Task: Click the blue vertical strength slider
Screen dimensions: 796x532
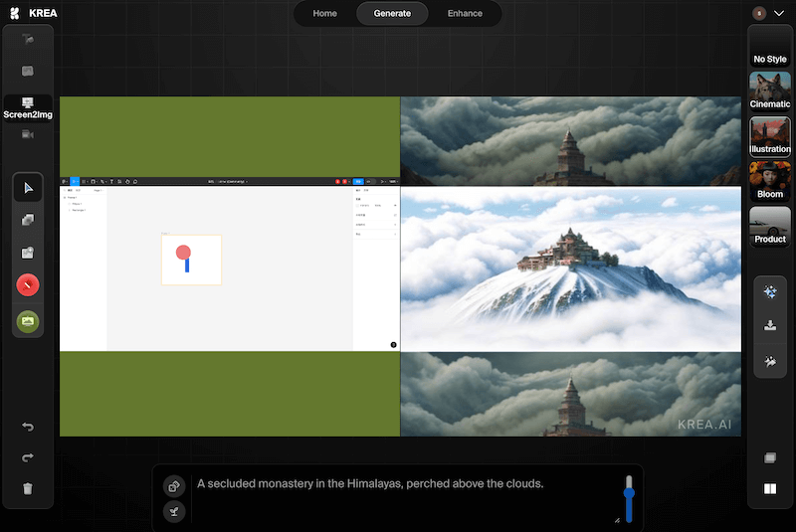Action: [629, 500]
